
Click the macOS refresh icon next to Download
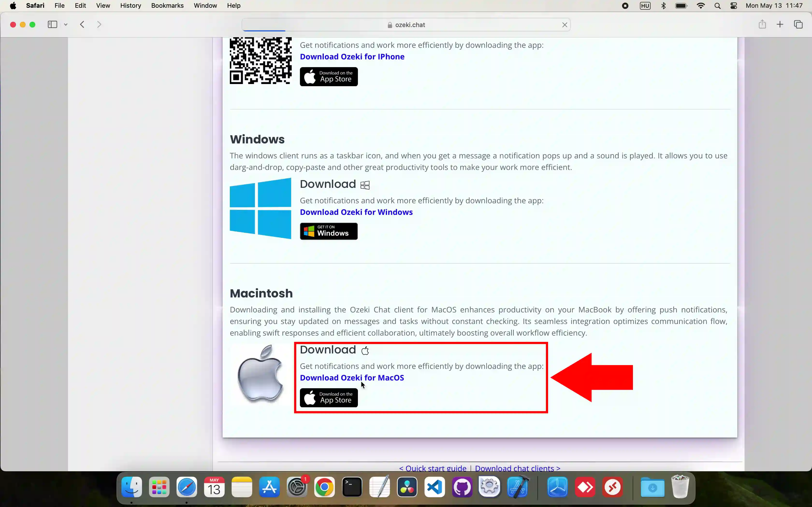365,349
